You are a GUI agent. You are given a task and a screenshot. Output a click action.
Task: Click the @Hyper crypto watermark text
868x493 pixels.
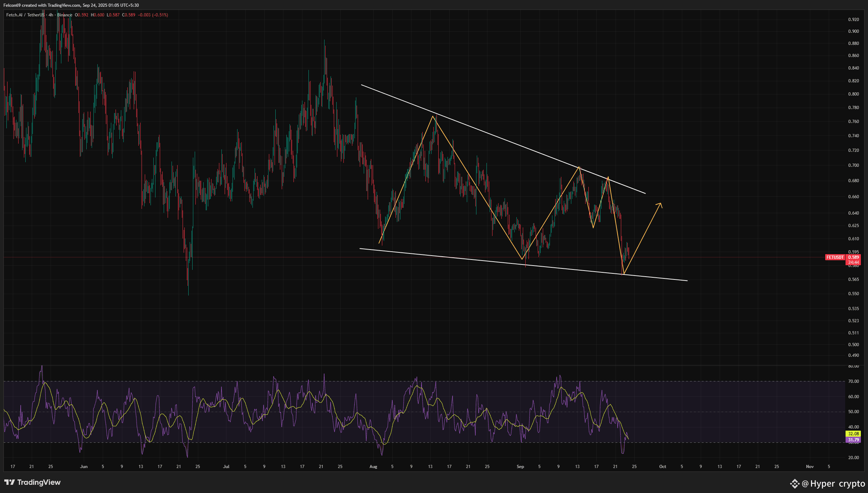tap(833, 484)
